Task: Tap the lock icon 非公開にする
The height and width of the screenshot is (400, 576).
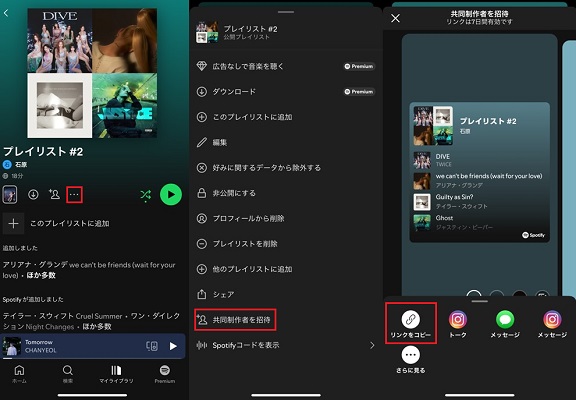Action: click(202, 193)
